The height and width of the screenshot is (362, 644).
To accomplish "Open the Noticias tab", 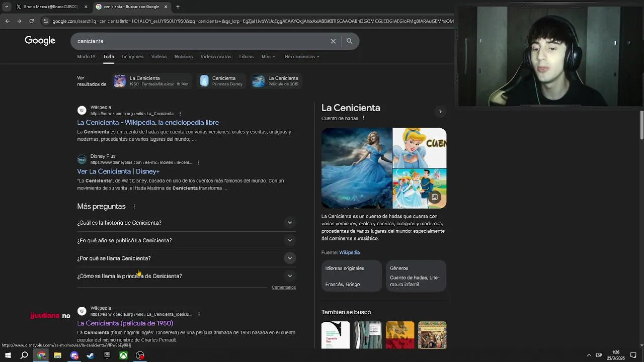I will pos(184,57).
